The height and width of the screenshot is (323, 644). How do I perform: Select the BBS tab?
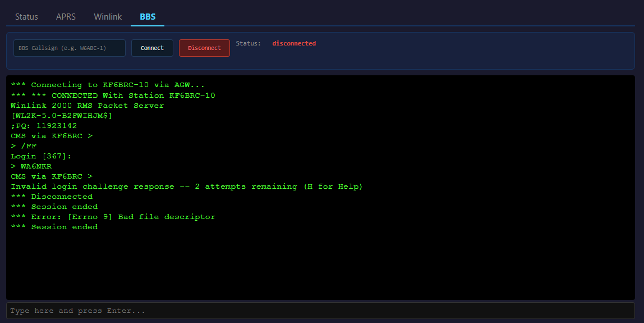point(148,17)
